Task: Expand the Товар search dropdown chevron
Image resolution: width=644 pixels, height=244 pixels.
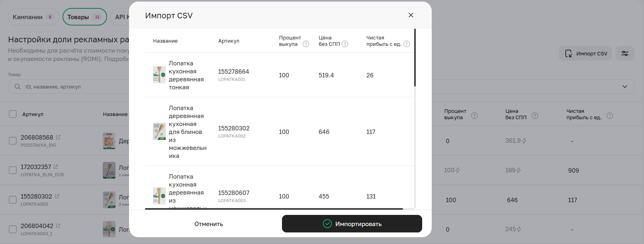Action: coord(624,87)
